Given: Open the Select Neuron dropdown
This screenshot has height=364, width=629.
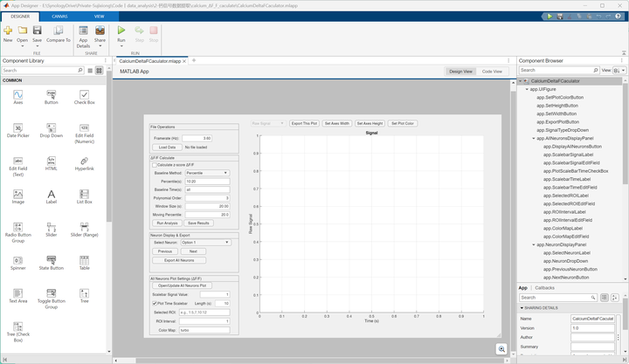Looking at the screenshot, I should coord(205,242).
